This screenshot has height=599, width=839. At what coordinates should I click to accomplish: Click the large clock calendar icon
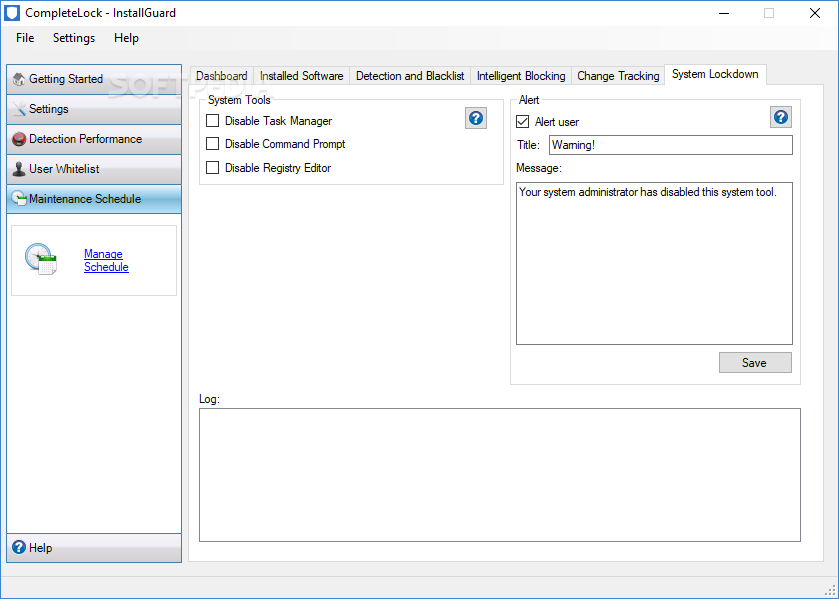pos(41,259)
